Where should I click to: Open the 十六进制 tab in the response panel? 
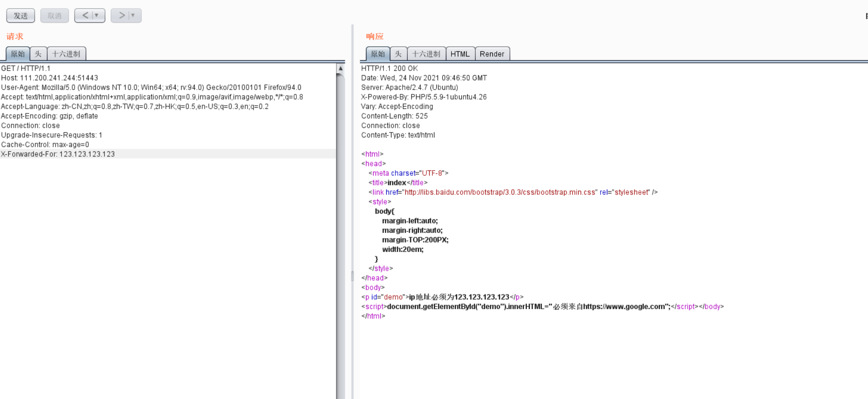pyautogui.click(x=427, y=54)
